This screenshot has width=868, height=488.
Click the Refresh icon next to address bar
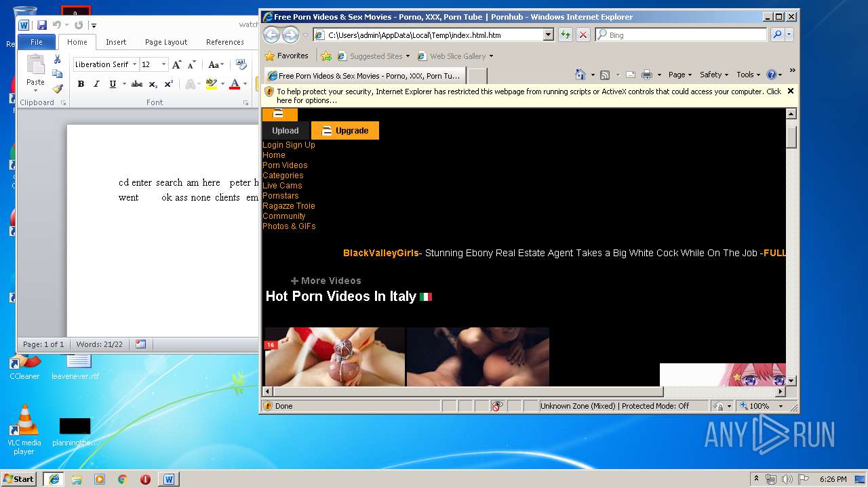click(x=566, y=35)
